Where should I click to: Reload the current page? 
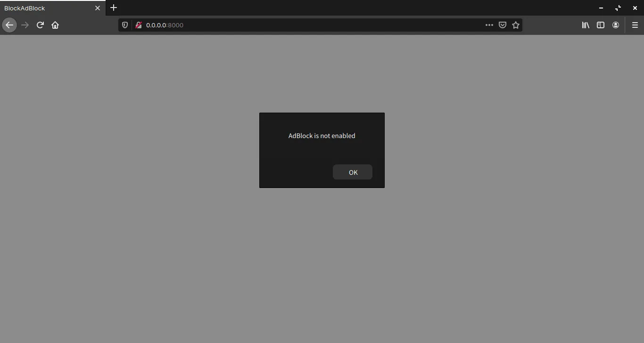(40, 25)
